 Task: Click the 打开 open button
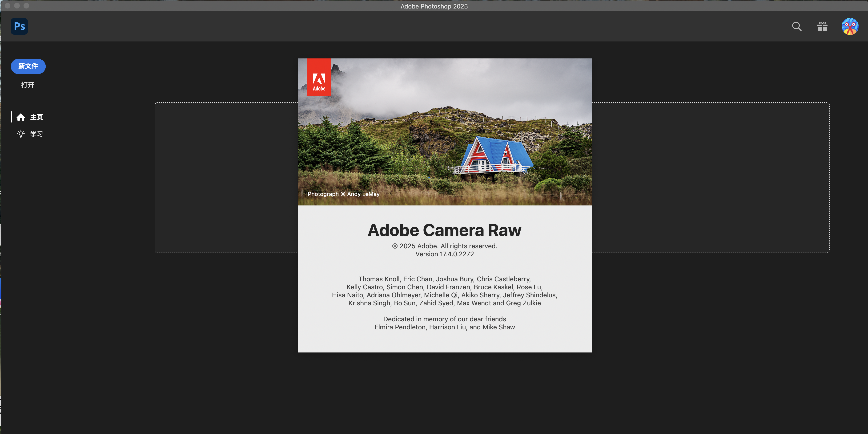(x=28, y=85)
